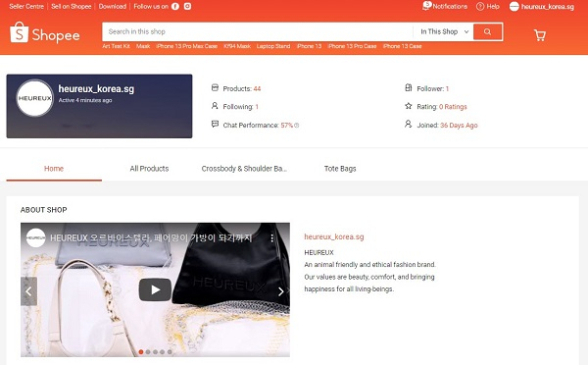The image size is (588, 365).
Task: Click the Laptop Stand search suggestion
Action: tap(273, 46)
